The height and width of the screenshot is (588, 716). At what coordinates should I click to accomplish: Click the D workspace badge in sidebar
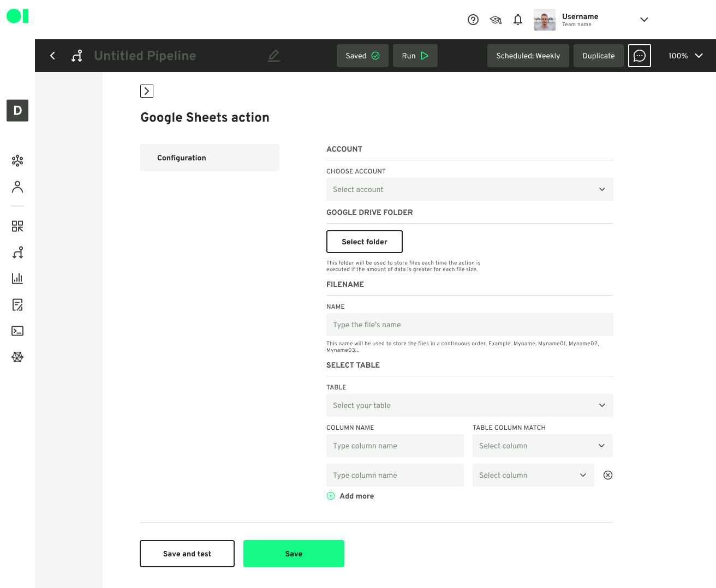17,111
